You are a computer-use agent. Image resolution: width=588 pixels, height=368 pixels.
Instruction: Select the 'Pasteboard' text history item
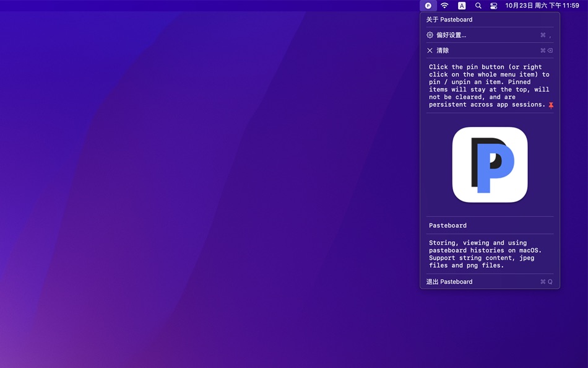coord(490,226)
